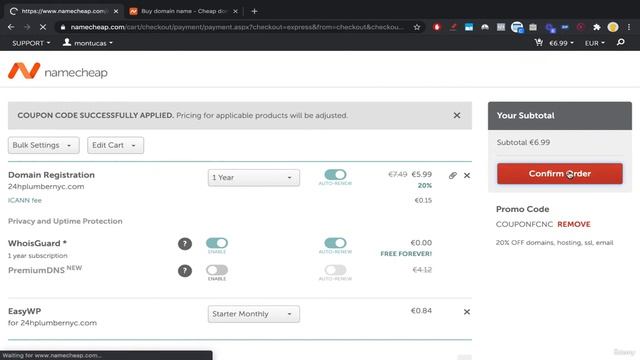This screenshot has width=640, height=360.
Task: Stop loading the page
Action: [x=43, y=27]
